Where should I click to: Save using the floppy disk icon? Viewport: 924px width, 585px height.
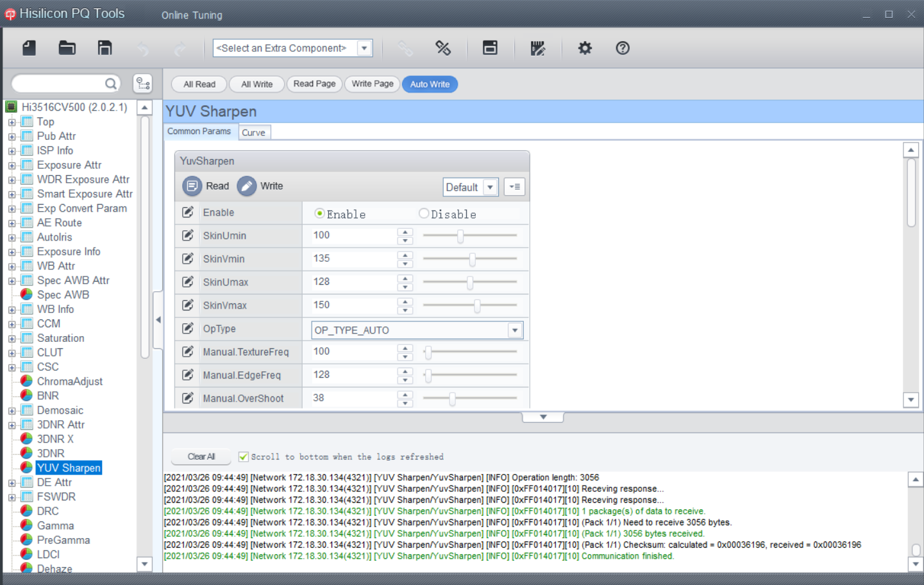pos(105,48)
